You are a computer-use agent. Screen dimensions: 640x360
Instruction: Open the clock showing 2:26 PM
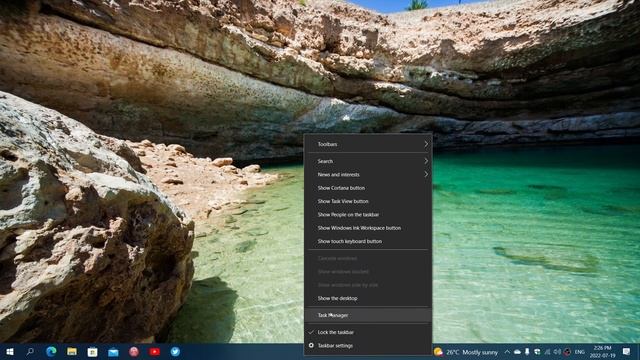coord(602,352)
